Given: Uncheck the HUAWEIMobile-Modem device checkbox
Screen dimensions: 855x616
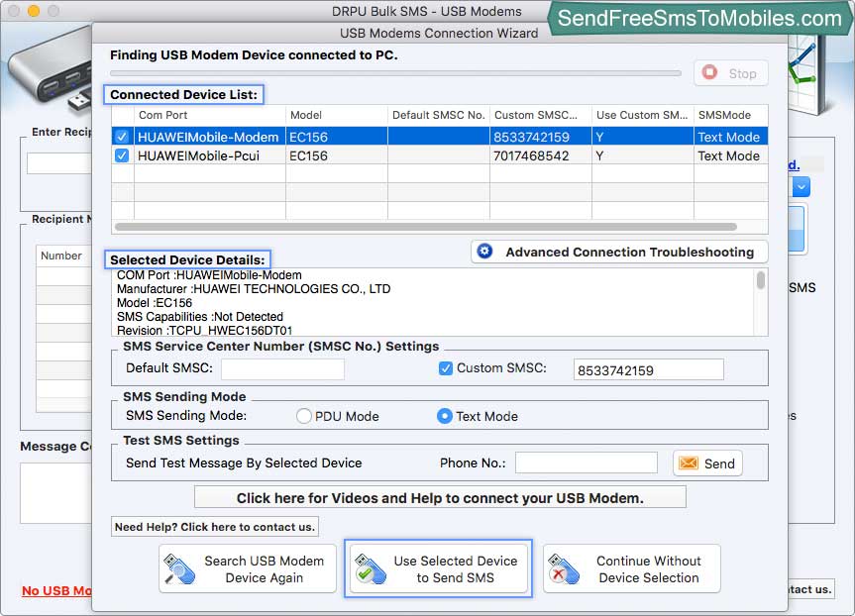Looking at the screenshot, I should (122, 137).
